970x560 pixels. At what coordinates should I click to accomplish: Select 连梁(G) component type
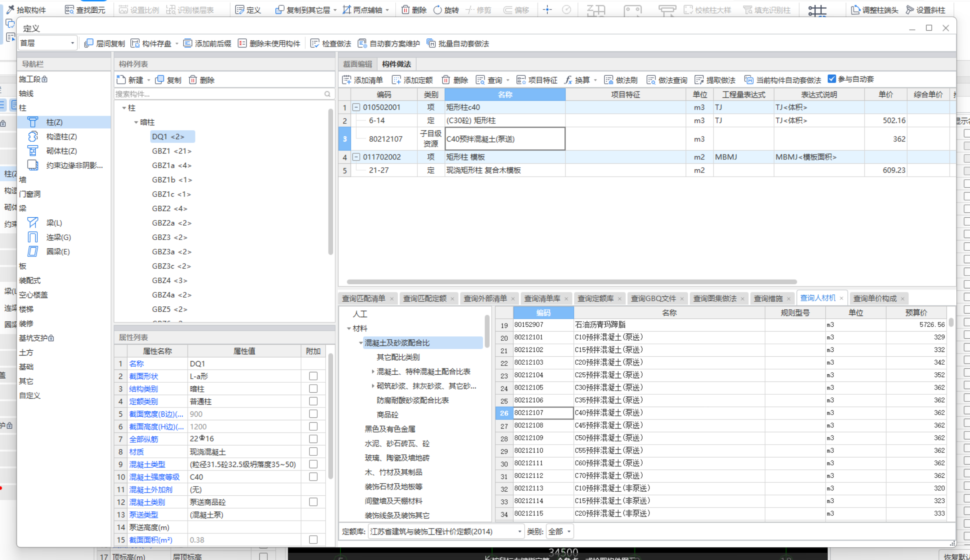58,237
